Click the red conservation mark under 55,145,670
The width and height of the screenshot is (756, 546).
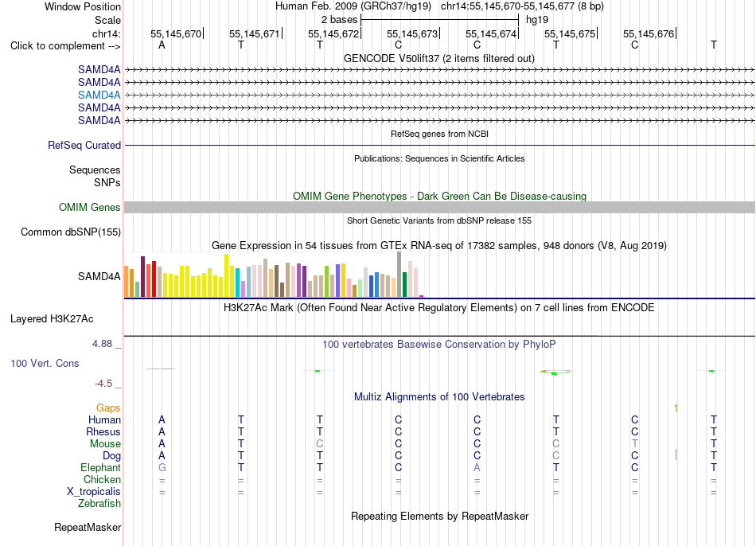click(x=161, y=369)
